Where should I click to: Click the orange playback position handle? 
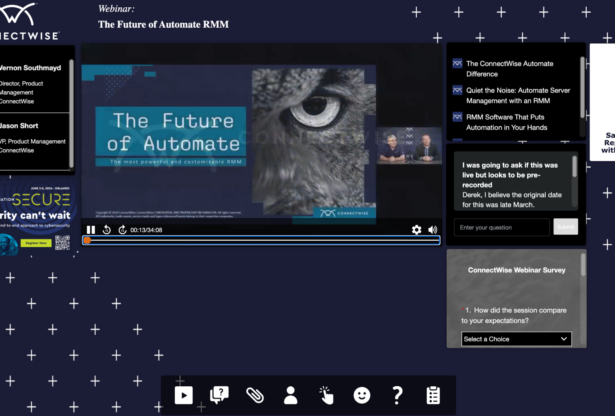click(x=87, y=240)
